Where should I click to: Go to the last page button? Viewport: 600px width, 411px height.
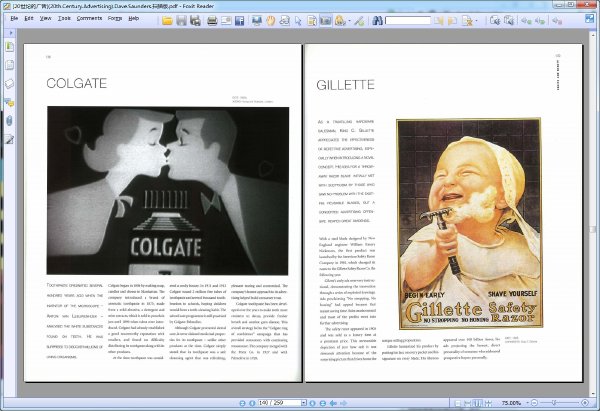323,403
